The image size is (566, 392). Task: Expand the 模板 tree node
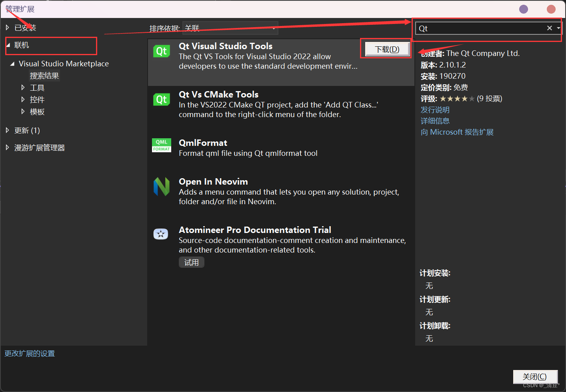(23, 111)
